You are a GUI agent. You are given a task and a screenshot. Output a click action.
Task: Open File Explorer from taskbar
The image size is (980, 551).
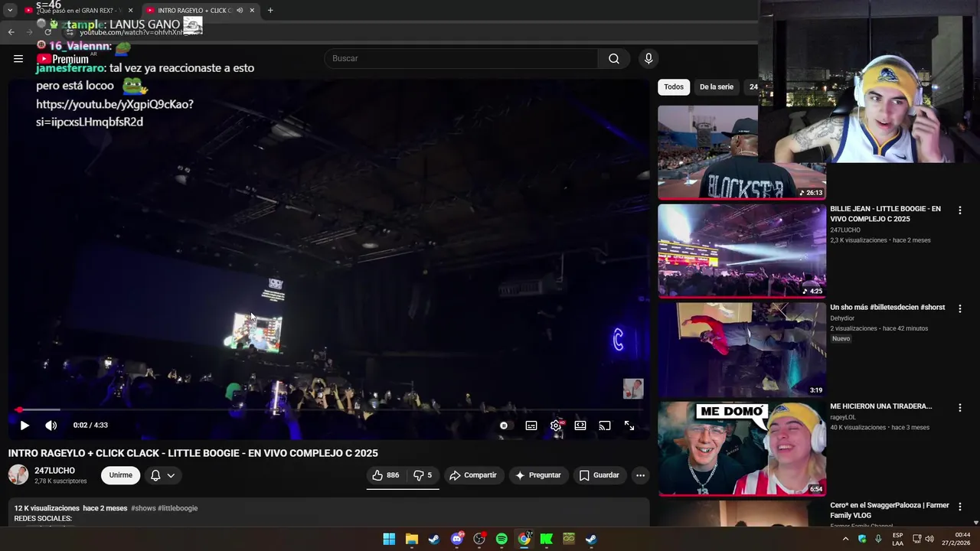(x=411, y=539)
